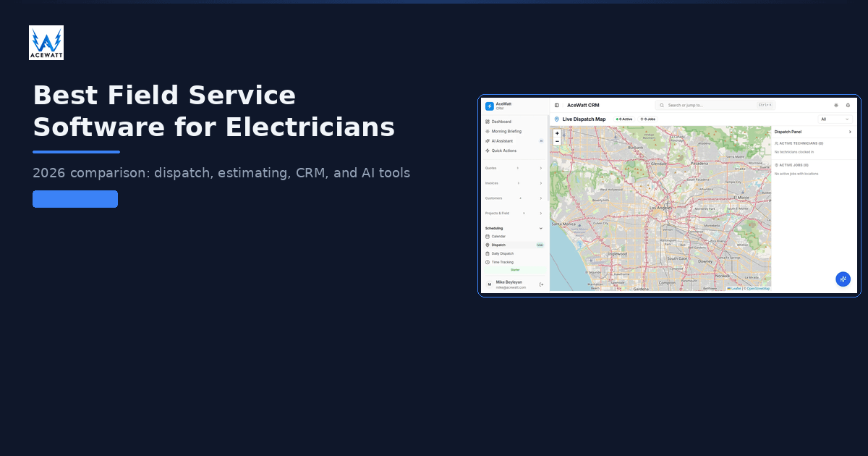The image size is (868, 456).
Task: Expand the Quotes section chevron
Action: point(540,168)
